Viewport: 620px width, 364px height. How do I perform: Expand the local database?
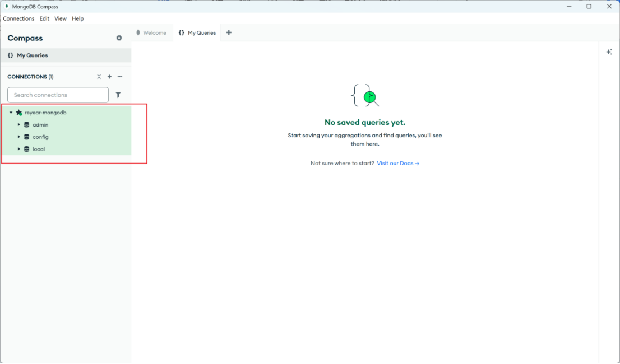(x=18, y=149)
